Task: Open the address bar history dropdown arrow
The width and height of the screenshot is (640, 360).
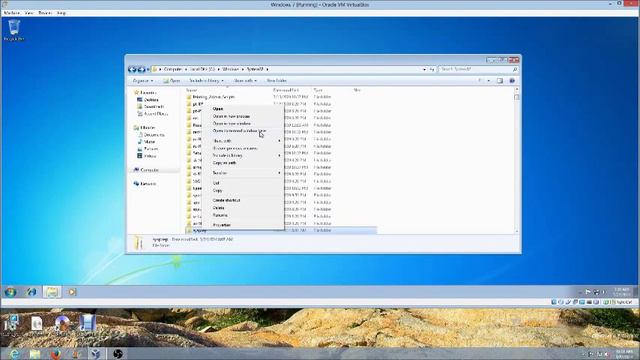Action: [x=424, y=69]
